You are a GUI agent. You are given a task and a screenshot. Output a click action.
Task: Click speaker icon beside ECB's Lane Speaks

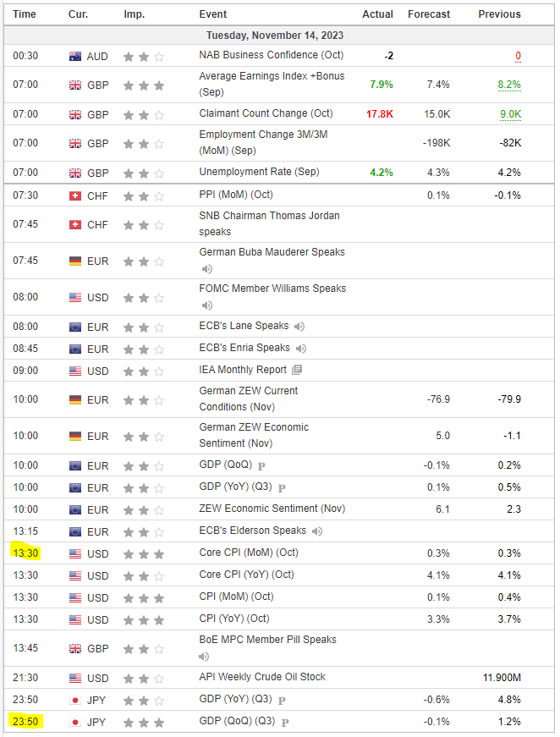[x=299, y=327]
